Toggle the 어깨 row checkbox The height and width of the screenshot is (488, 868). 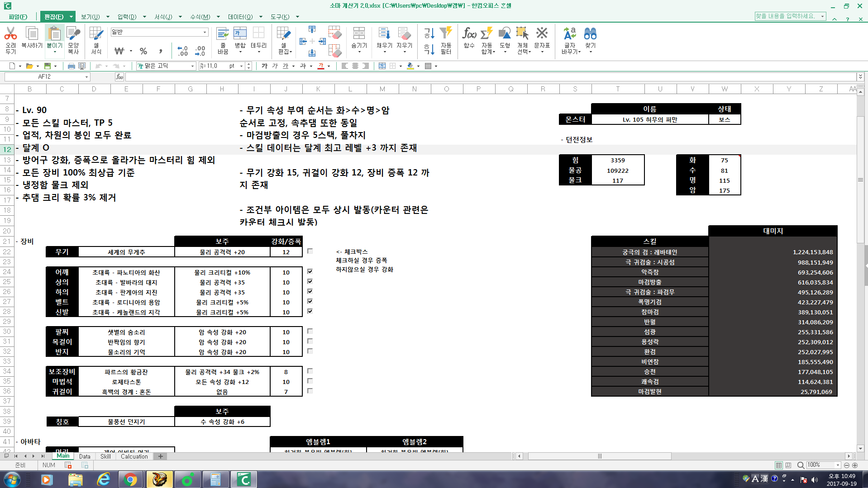(310, 271)
